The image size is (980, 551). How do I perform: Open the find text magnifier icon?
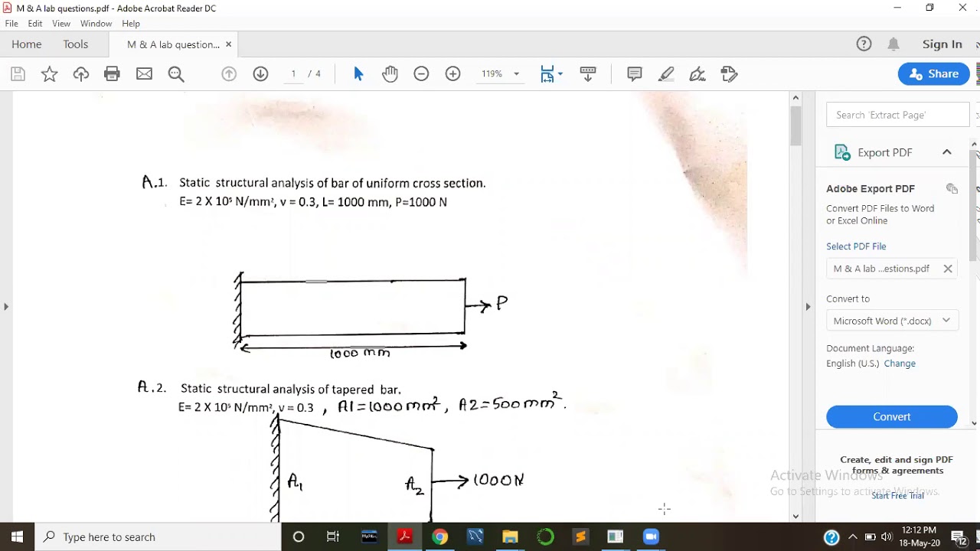[x=176, y=74]
